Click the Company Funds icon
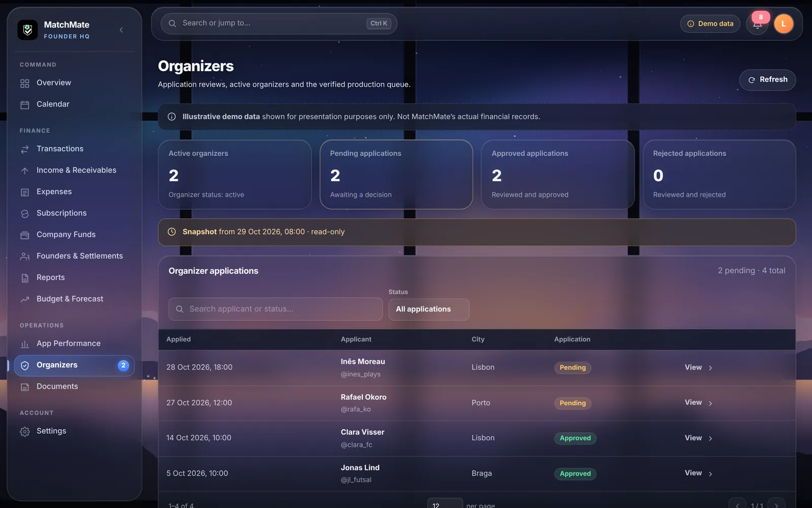The width and height of the screenshot is (812, 508). pyautogui.click(x=25, y=235)
